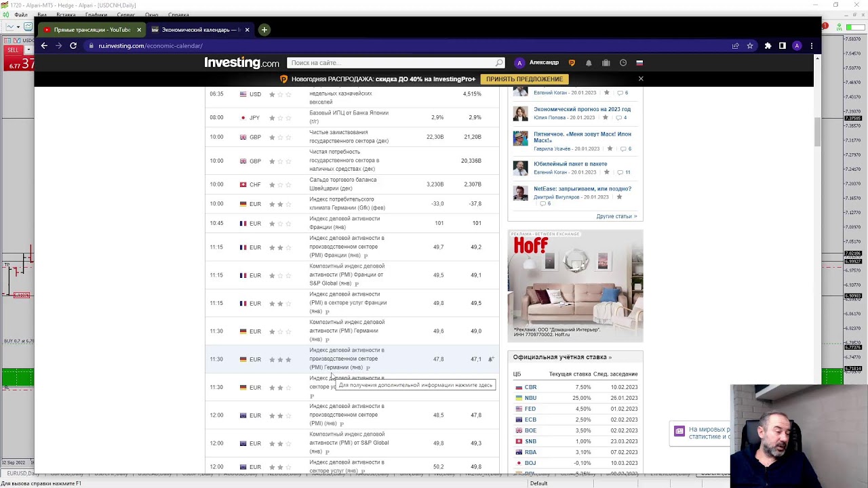Bookmark this page with the star icon
Screen dimensions: 868x488
(750, 45)
